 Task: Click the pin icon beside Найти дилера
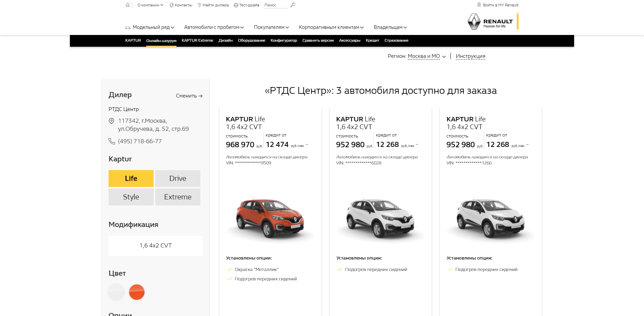199,5
